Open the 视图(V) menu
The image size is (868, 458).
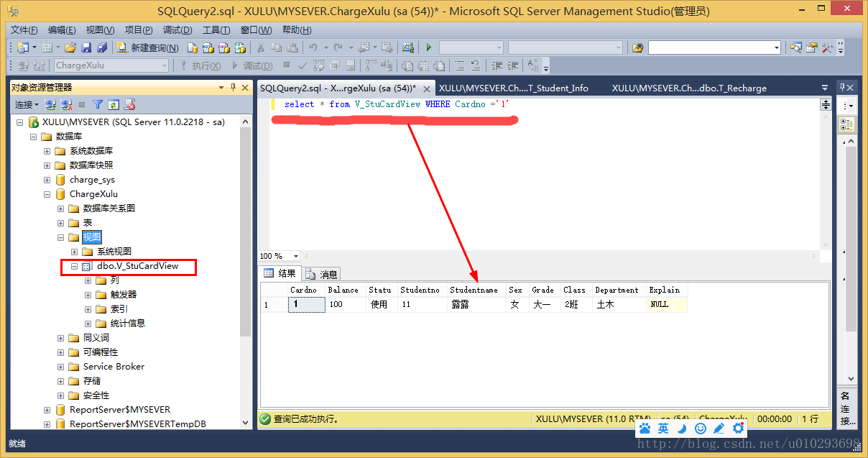coord(100,29)
